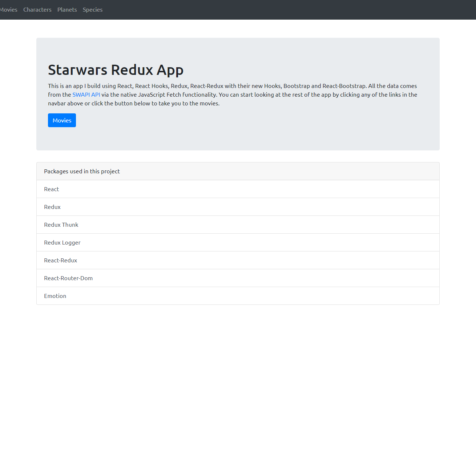The width and height of the screenshot is (476, 476).
Task: Choose the Redux Thunk list entry
Action: pos(238,225)
